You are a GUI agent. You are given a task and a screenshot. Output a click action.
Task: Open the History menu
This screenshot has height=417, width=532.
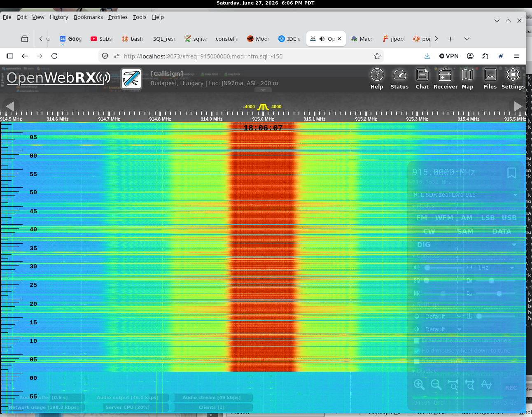59,17
